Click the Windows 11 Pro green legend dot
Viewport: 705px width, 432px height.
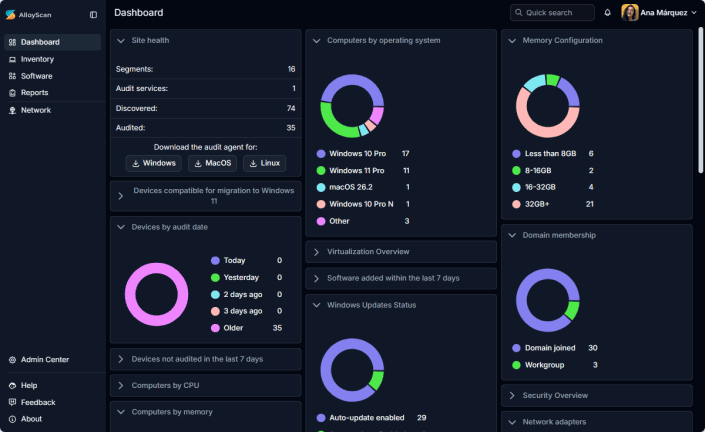point(321,170)
